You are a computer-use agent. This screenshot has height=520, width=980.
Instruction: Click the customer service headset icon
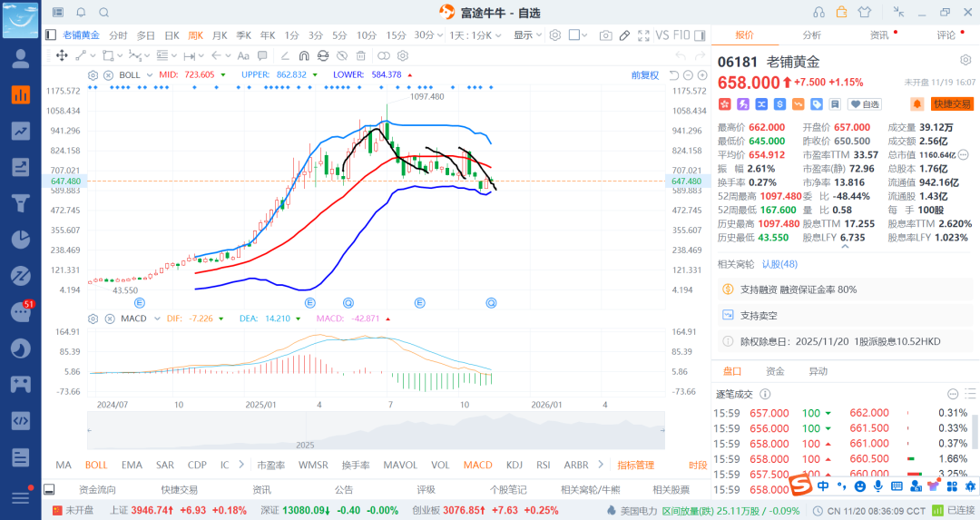pyautogui.click(x=818, y=12)
